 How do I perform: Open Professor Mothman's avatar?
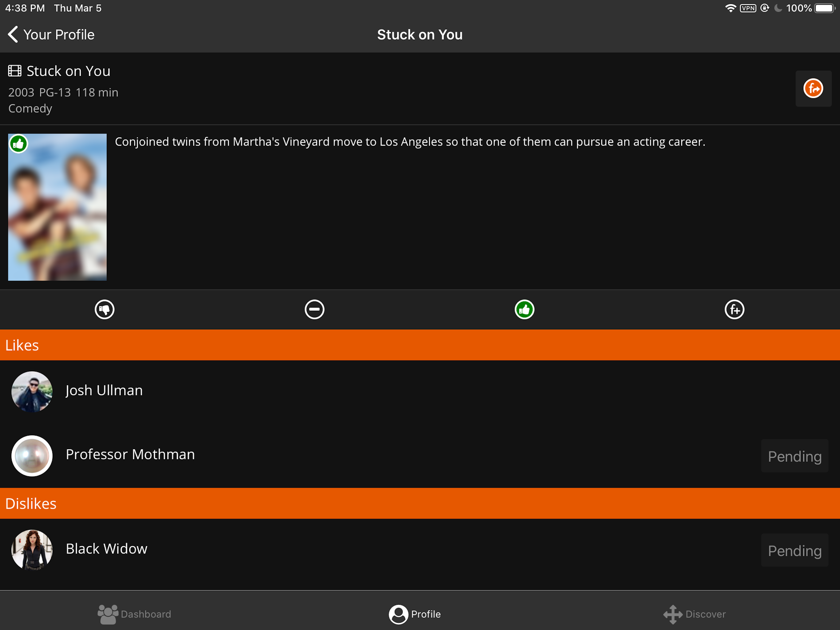click(x=32, y=456)
